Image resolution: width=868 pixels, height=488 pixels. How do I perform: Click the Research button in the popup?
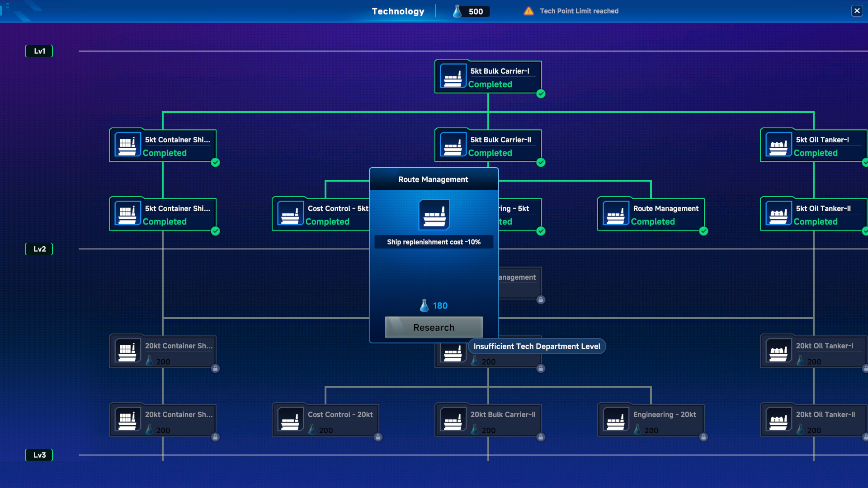[434, 327]
